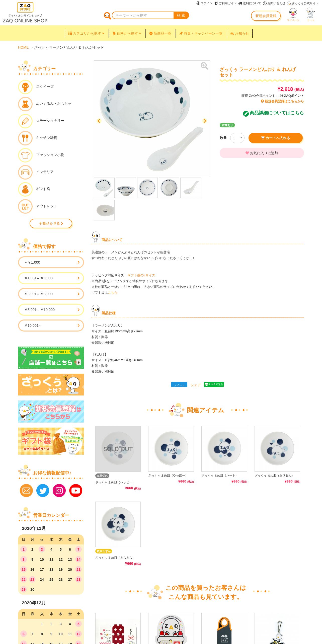Expand the 価格から探す menu
This screenshot has width=322, height=644.
click(x=127, y=33)
